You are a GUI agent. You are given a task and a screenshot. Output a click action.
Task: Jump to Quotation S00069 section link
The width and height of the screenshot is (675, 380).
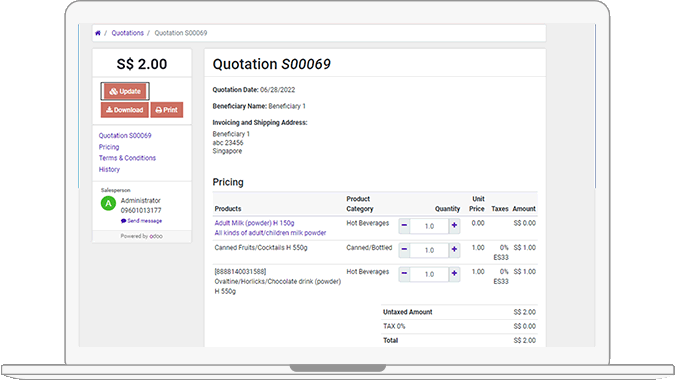[125, 136]
